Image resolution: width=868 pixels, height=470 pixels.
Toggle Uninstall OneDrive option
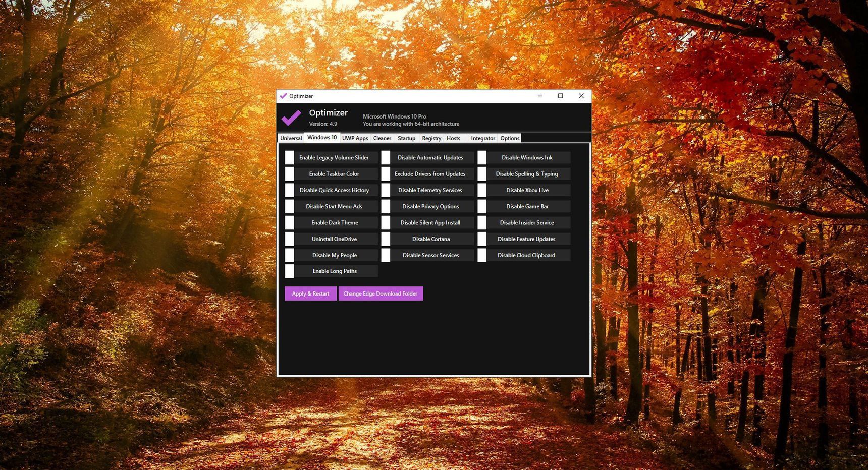point(331,239)
